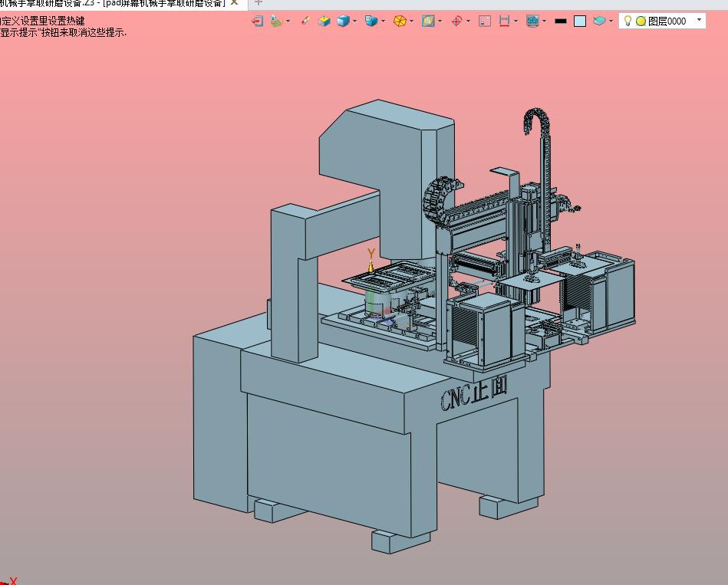This screenshot has height=585, width=728.
Task: Expand the orange polyhedron icon dropdown
Action: point(411,21)
